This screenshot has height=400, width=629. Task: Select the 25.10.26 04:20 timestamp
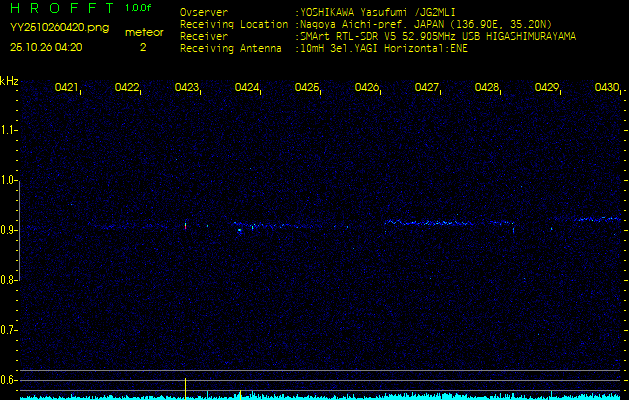[46, 46]
